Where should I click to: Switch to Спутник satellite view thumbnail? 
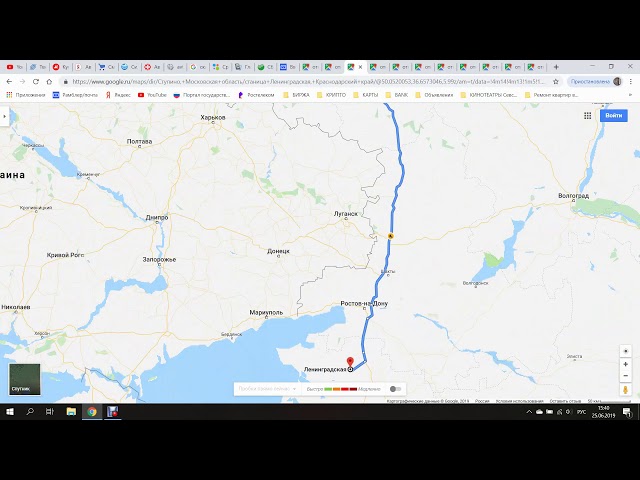[24, 380]
